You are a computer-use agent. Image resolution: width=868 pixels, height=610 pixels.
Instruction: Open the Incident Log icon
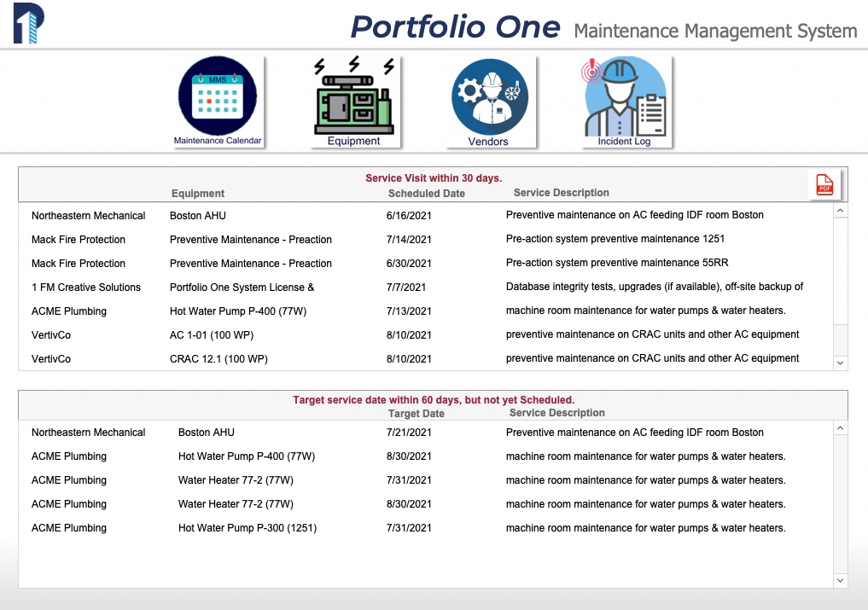626,102
